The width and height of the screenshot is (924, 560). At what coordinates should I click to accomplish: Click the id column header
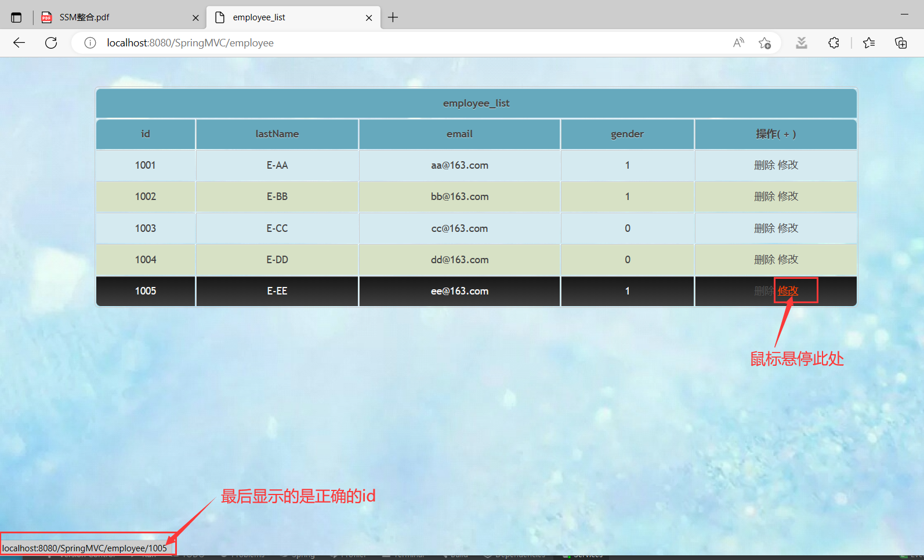tap(146, 134)
